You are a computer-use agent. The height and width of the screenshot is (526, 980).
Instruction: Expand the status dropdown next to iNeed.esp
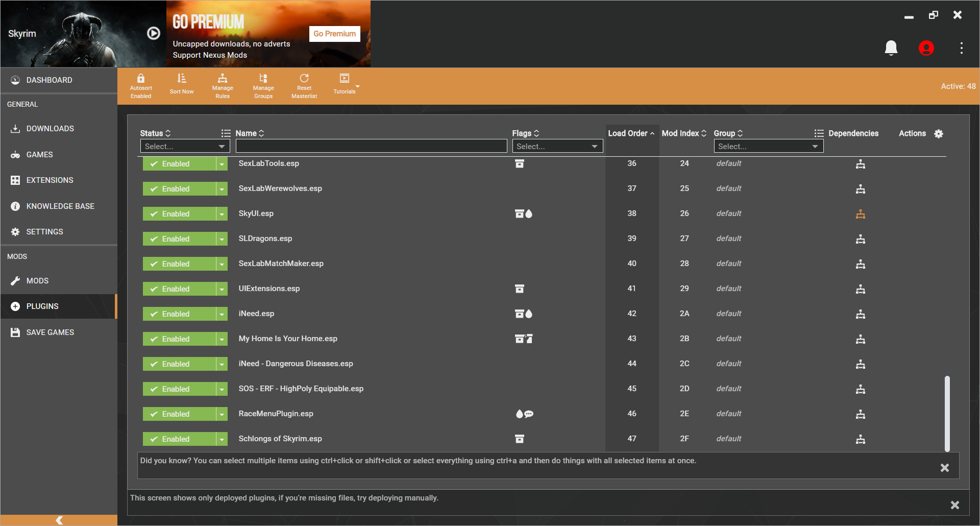coord(222,314)
